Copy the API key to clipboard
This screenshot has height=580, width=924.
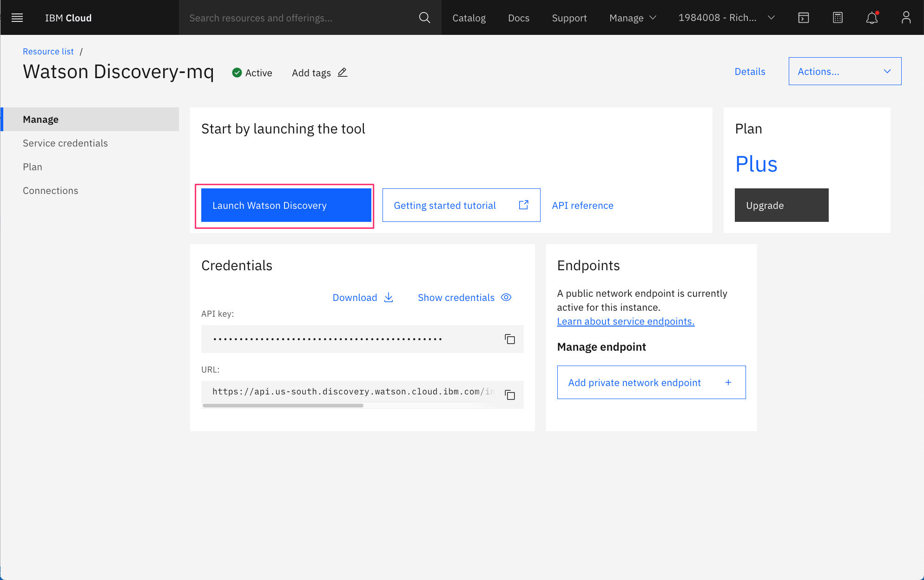tap(510, 339)
